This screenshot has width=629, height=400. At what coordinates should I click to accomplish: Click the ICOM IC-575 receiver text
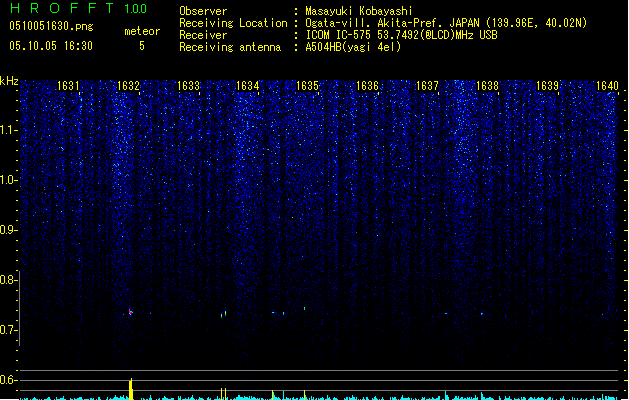pyautogui.click(x=401, y=35)
